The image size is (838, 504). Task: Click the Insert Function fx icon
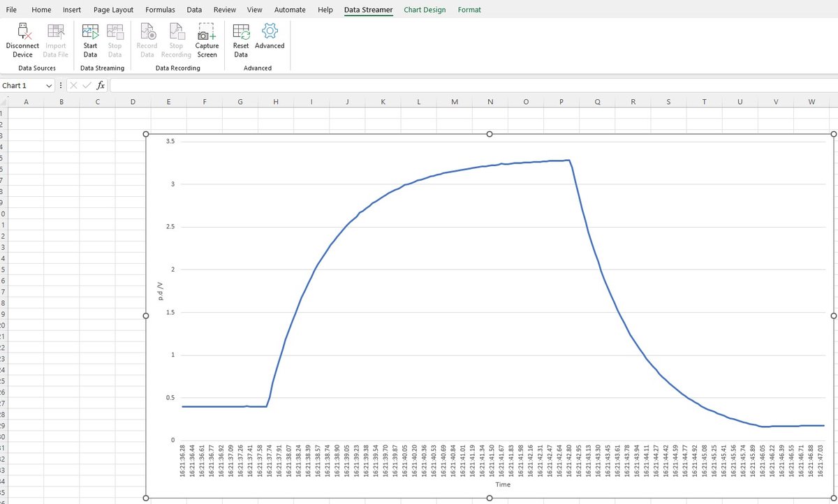101,85
